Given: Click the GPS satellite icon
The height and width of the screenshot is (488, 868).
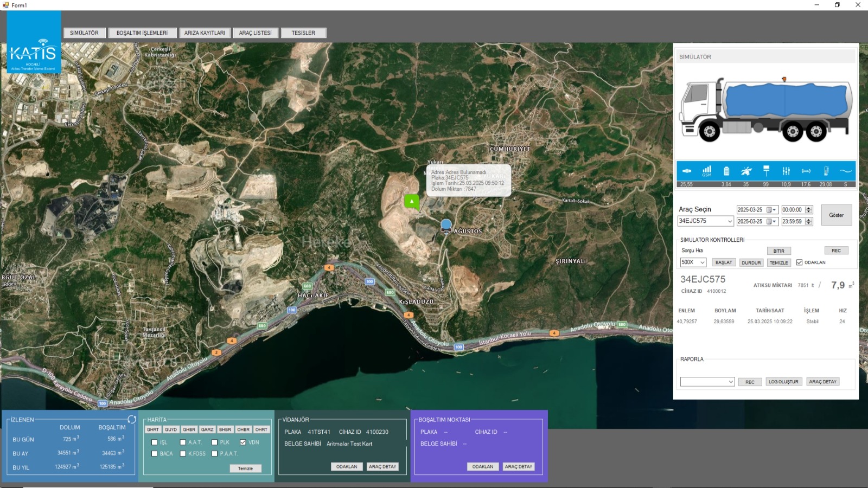Looking at the screenshot, I should (x=746, y=171).
